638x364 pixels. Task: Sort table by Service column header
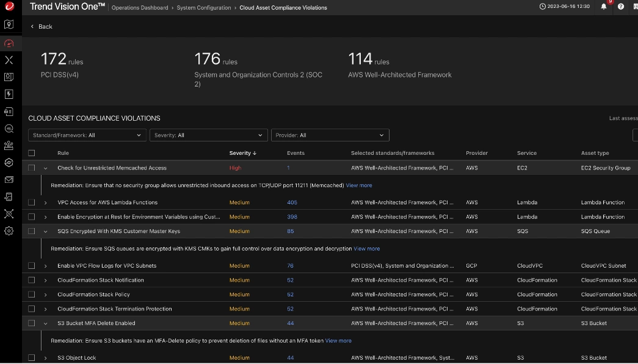[527, 153]
